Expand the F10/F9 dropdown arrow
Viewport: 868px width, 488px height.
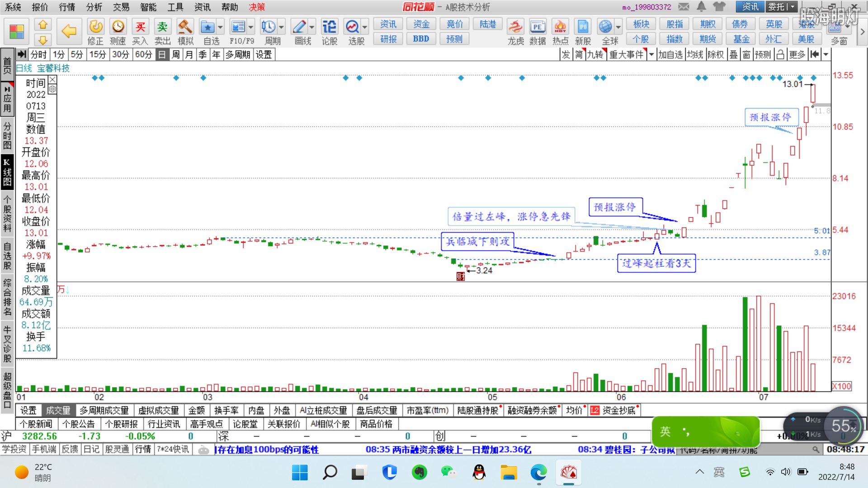[251, 27]
